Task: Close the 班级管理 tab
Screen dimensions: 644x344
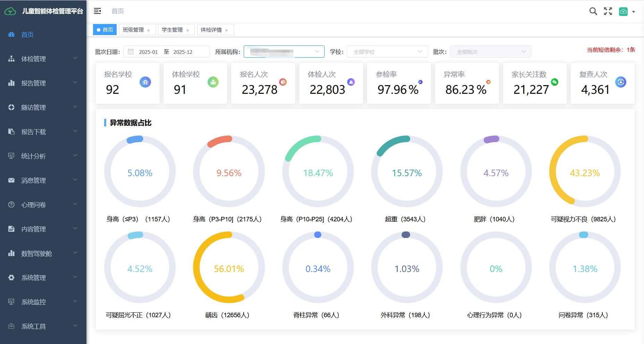Action: tap(148, 30)
